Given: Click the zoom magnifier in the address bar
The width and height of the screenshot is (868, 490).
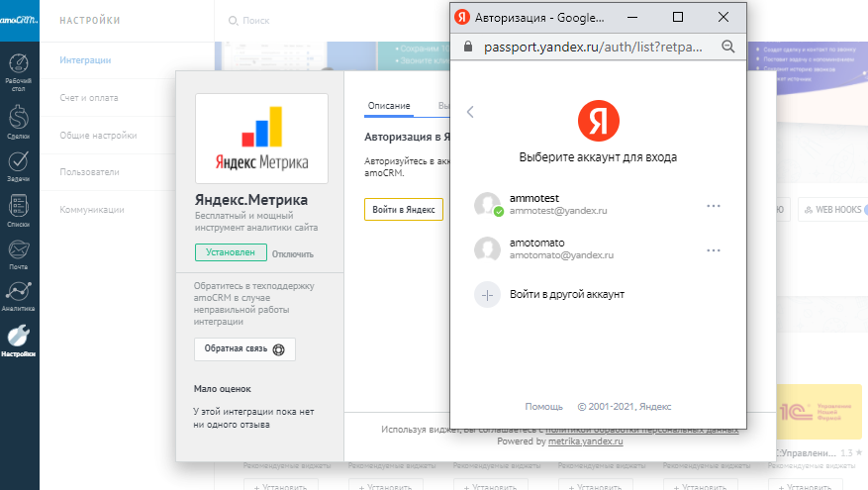Looking at the screenshot, I should [727, 48].
